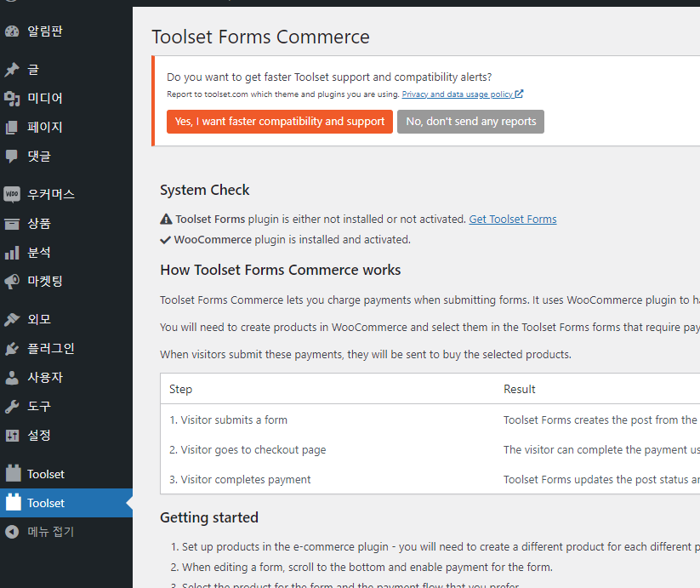Open the 댓글 comments menu
This screenshot has width=700, height=588.
pyautogui.click(x=66, y=157)
